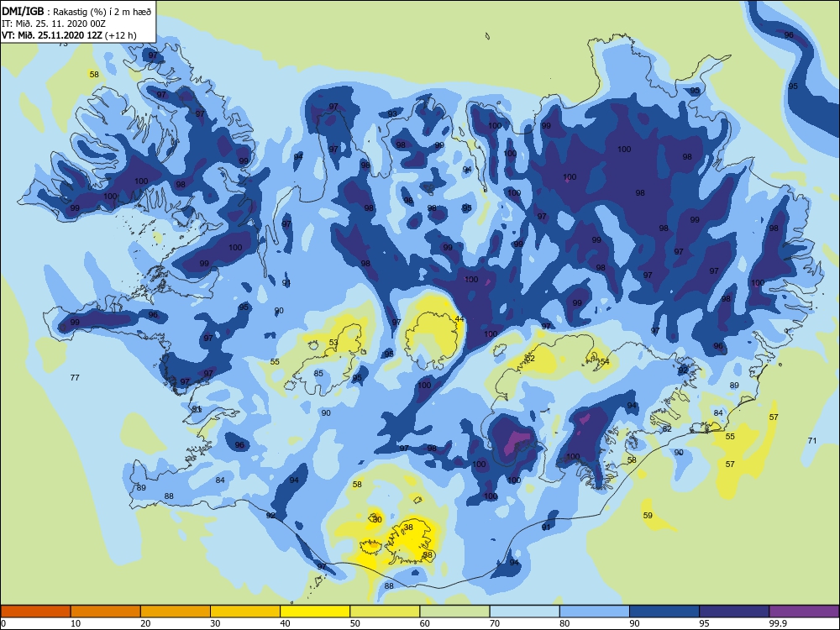Image resolution: width=840 pixels, height=630 pixels.
Task: Click the legend tick label 10
Action: click(76, 623)
